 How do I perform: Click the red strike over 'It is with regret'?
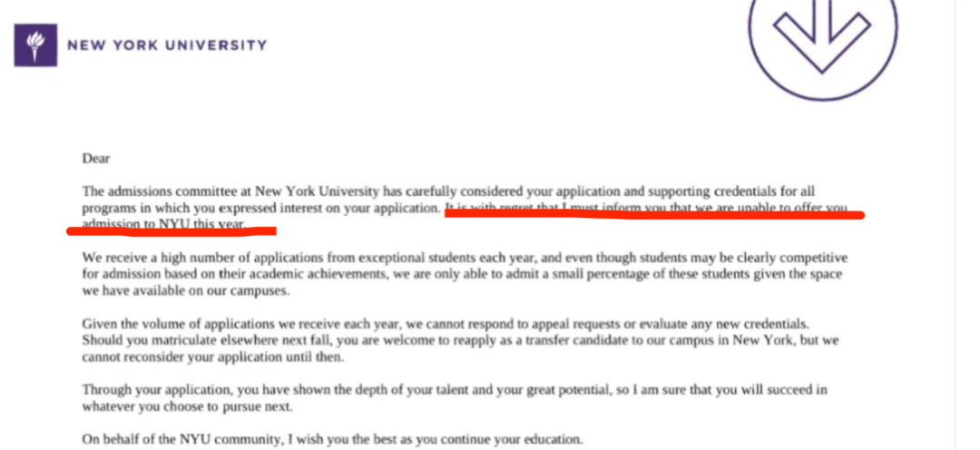(654, 214)
